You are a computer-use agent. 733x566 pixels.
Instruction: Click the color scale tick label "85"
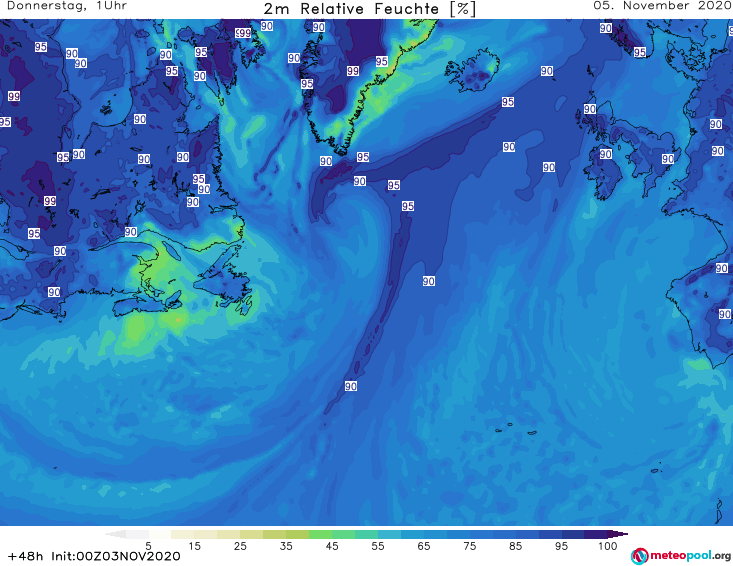(x=515, y=546)
